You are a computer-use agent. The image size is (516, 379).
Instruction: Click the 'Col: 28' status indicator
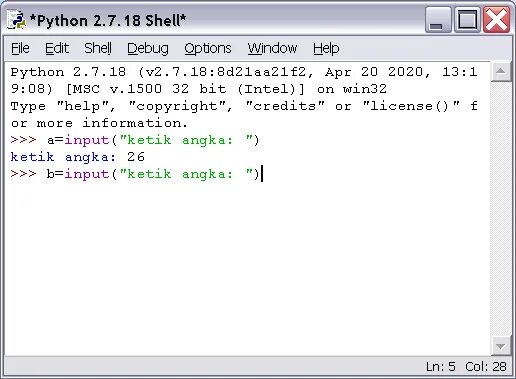486,367
